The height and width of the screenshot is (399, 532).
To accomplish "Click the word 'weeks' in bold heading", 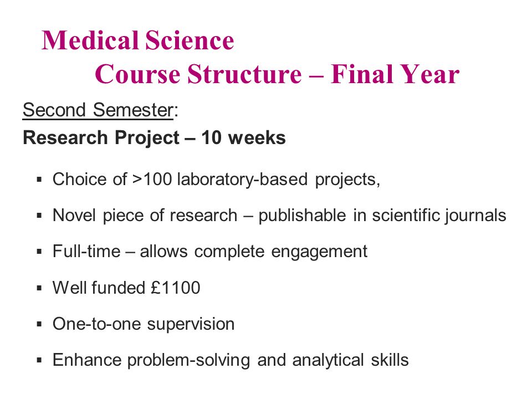I will (257, 138).
